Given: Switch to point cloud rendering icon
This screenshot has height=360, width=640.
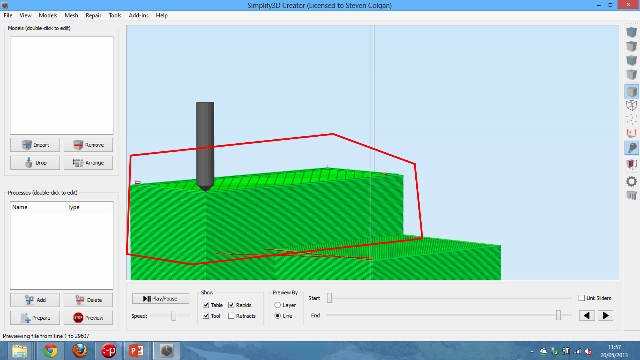Looking at the screenshot, I should (631, 119).
